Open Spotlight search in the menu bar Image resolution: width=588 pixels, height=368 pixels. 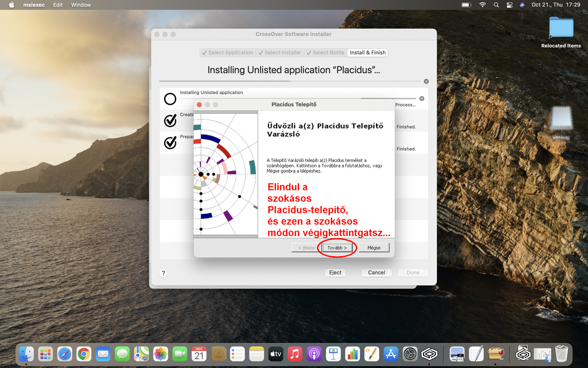(x=496, y=5)
